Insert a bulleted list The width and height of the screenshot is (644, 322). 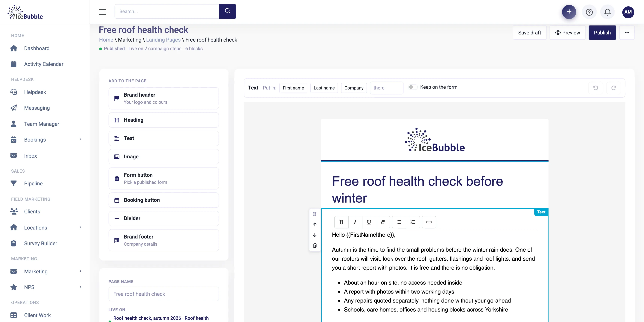pyautogui.click(x=399, y=222)
